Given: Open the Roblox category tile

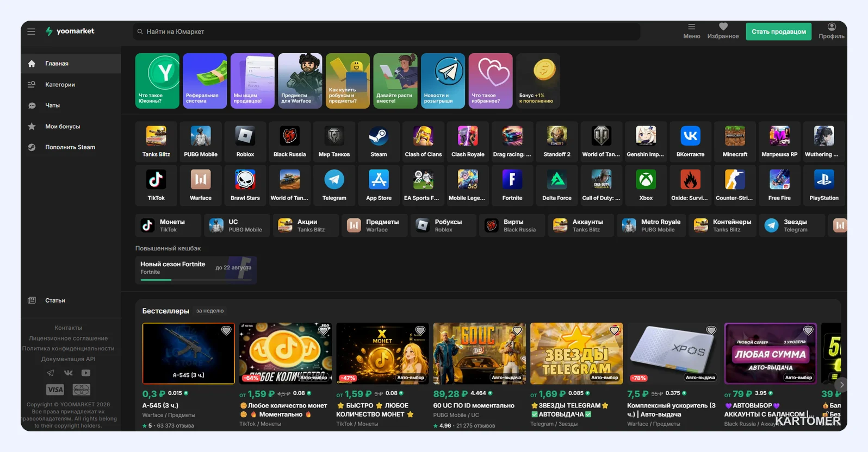Looking at the screenshot, I should pyautogui.click(x=245, y=141).
